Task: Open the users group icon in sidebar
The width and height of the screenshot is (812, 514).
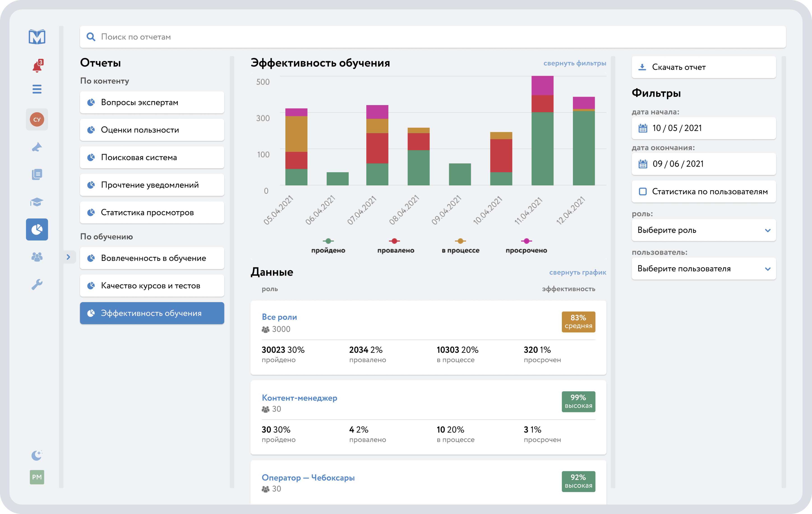Action: point(37,257)
